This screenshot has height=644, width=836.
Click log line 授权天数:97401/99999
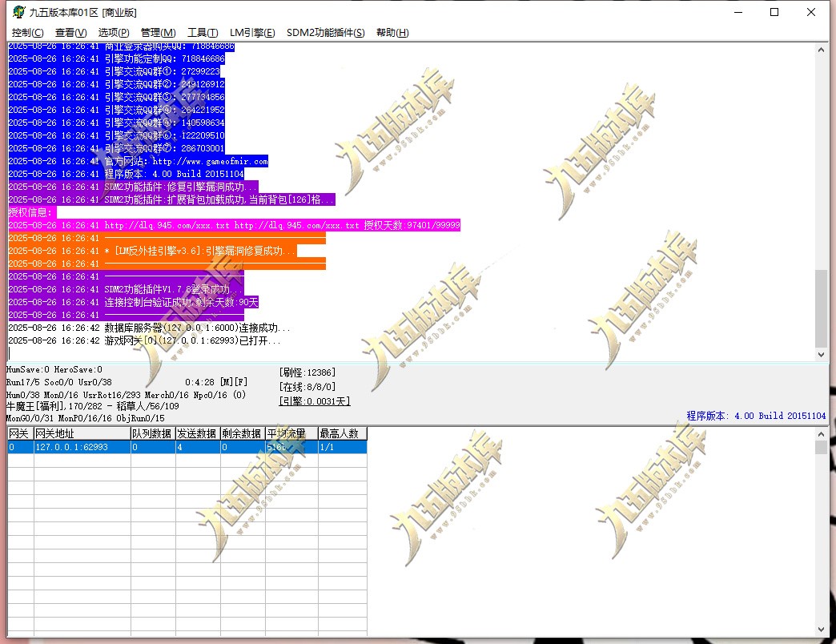tap(234, 225)
